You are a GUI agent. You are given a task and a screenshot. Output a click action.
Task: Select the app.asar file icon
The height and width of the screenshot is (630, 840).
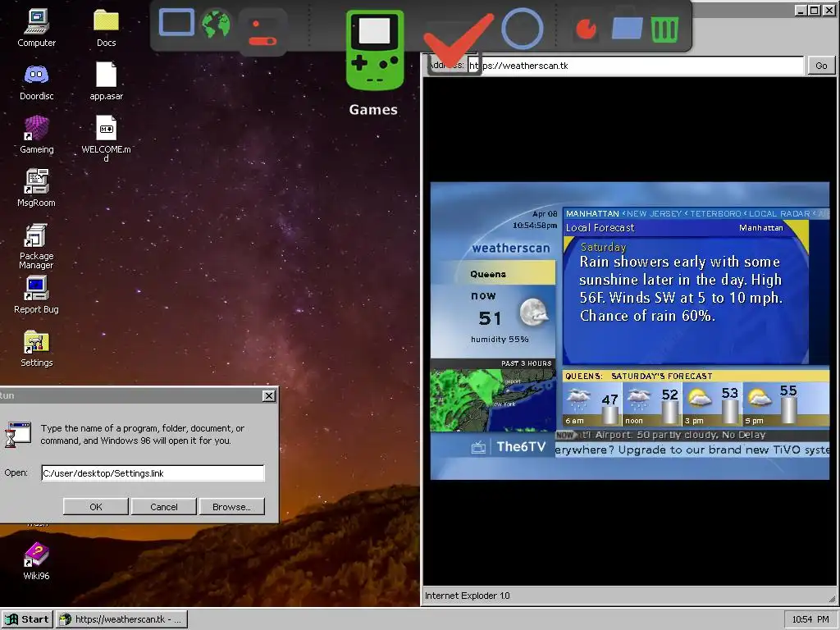click(106, 81)
